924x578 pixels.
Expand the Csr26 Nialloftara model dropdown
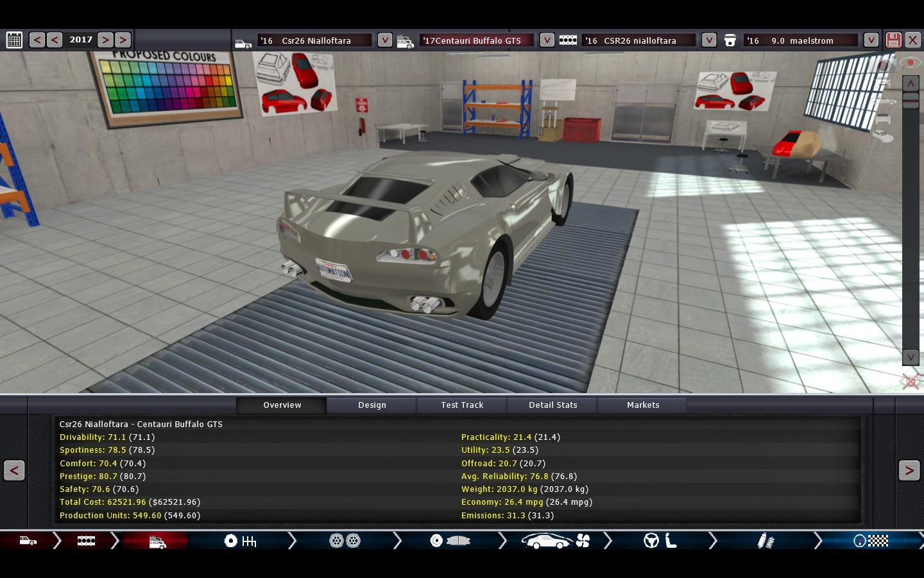(384, 40)
